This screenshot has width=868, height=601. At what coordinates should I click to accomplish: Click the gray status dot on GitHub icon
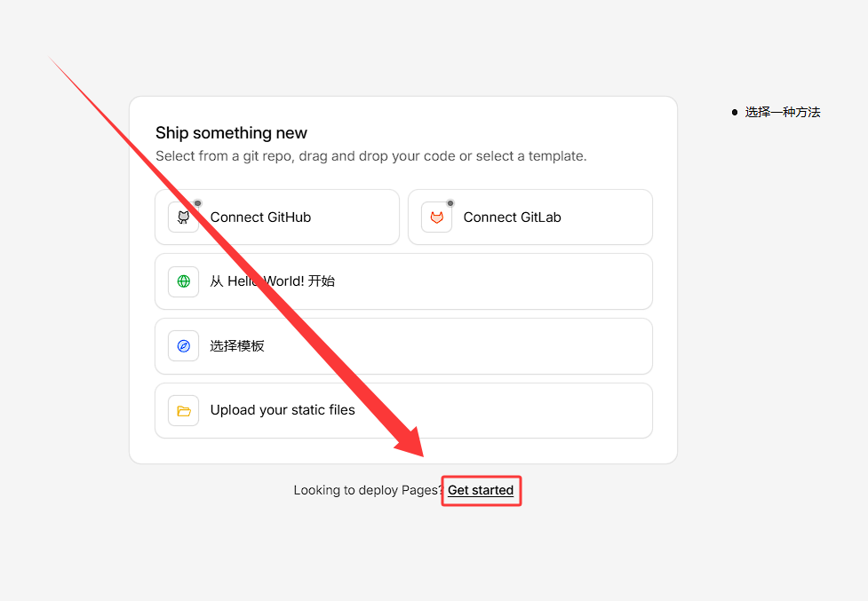coord(197,203)
